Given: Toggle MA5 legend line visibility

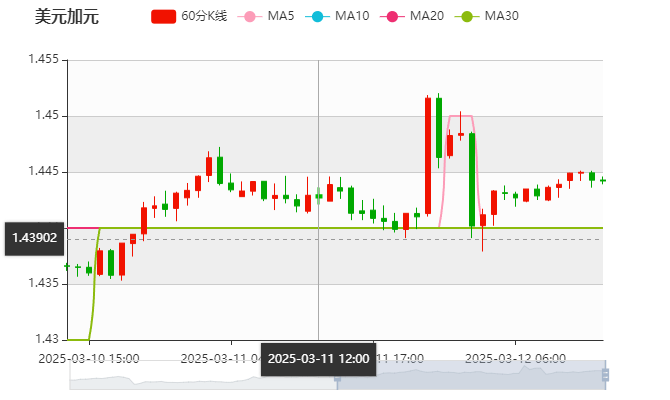Looking at the screenshot, I should [x=266, y=16].
